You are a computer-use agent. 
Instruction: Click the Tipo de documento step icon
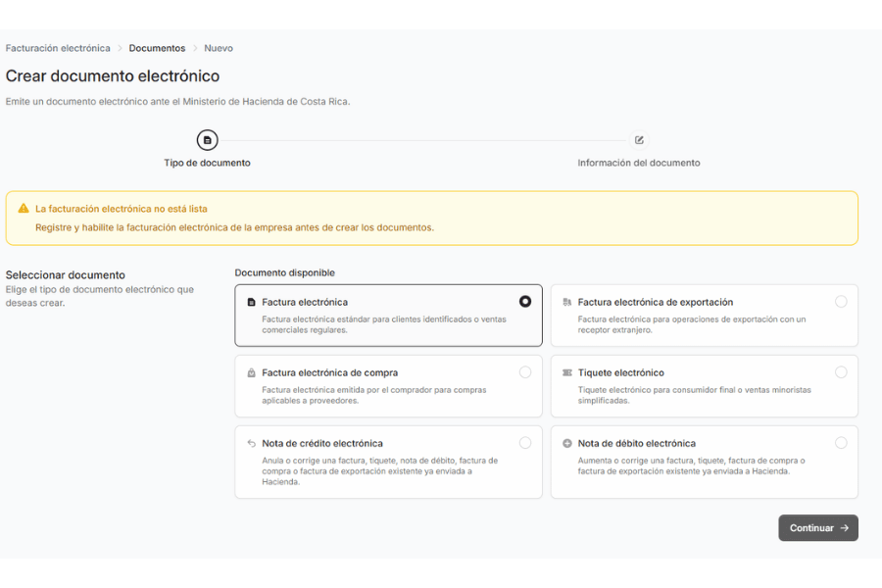(207, 140)
